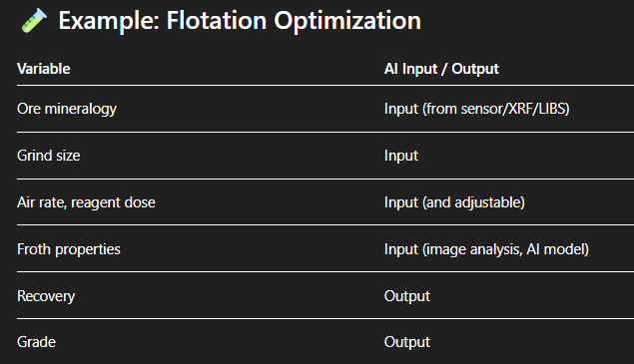Select the 'Grind size' cell

(49, 156)
